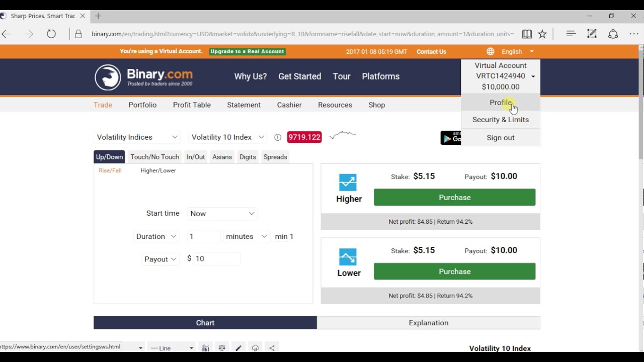Open the Start time Now dropdown
This screenshot has width=644, height=362.
click(x=222, y=214)
